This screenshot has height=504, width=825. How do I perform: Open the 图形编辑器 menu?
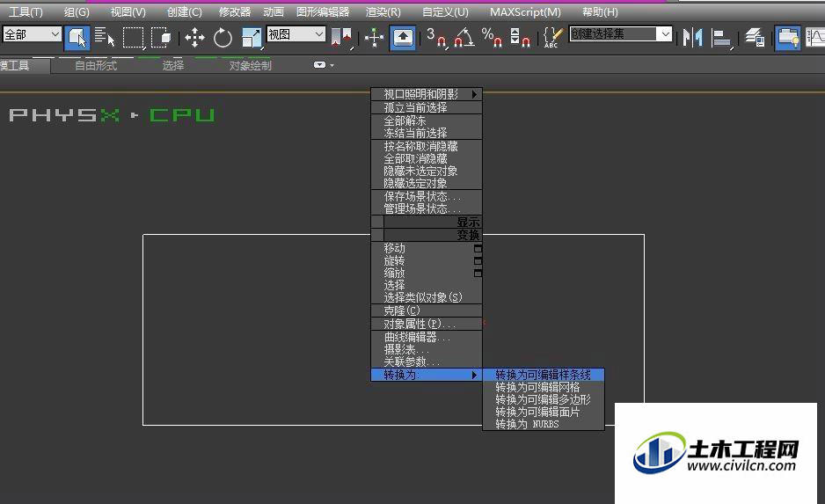[x=323, y=11]
